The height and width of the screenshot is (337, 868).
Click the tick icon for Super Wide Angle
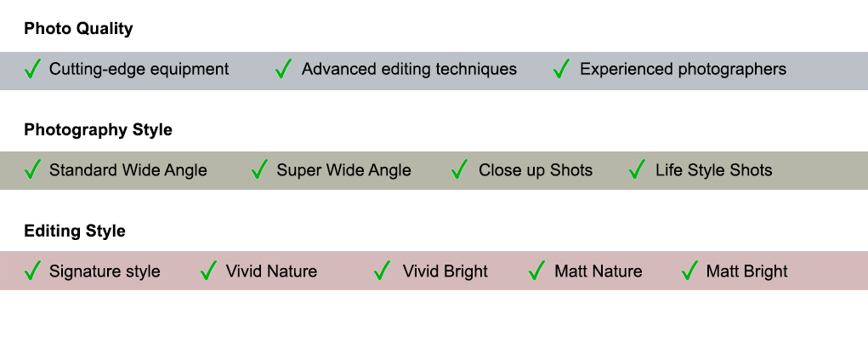tap(259, 169)
